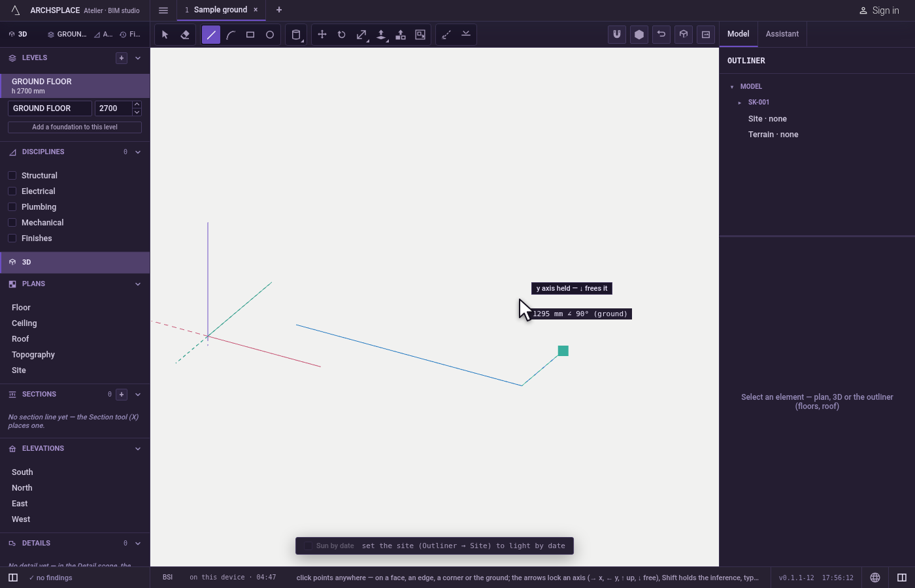Collapse the Levels section chevron
Viewport: 915px width, 588px height.
[138, 58]
